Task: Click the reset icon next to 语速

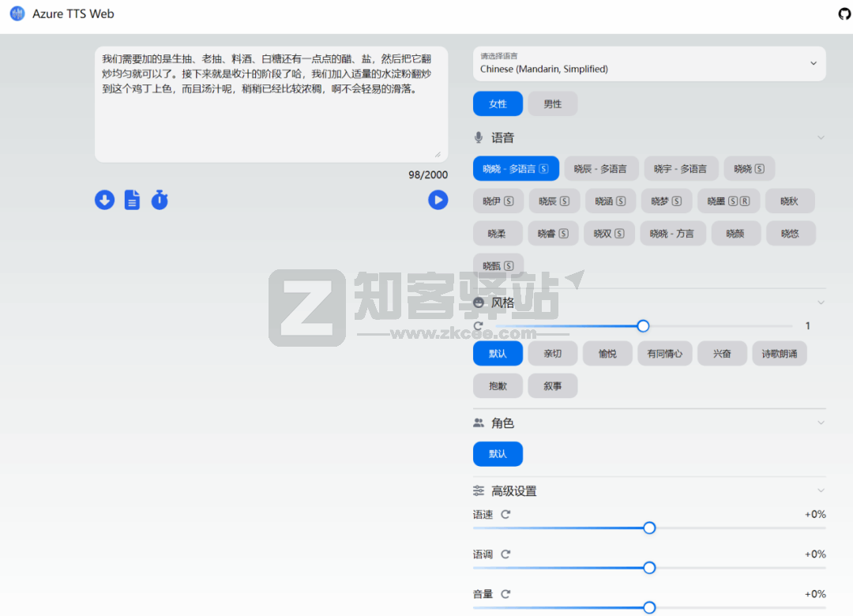Action: [x=505, y=514]
